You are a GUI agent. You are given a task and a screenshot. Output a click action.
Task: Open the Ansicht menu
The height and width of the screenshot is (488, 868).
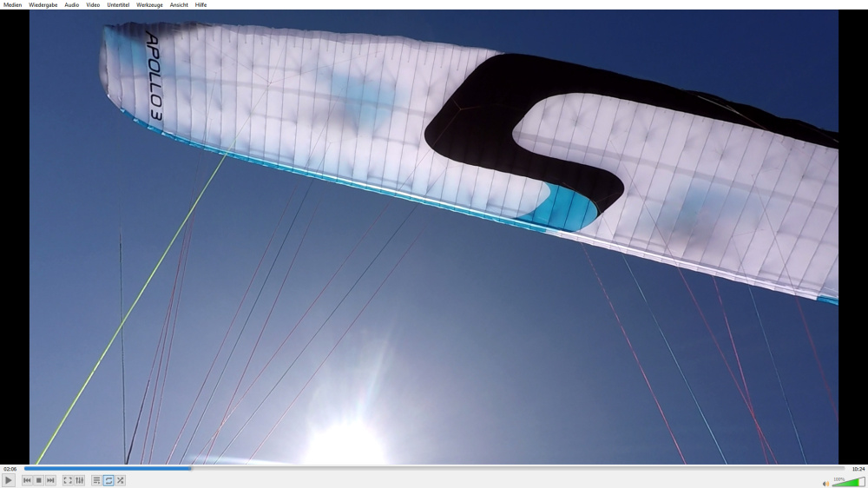(179, 4)
